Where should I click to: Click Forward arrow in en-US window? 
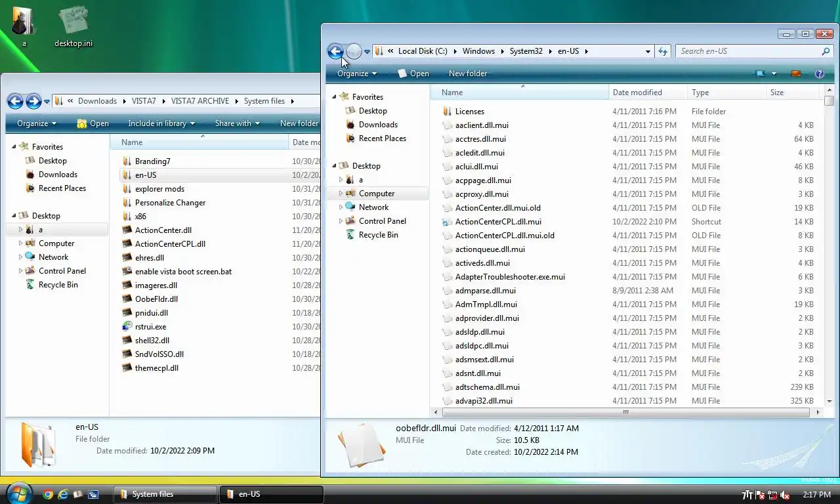click(354, 51)
